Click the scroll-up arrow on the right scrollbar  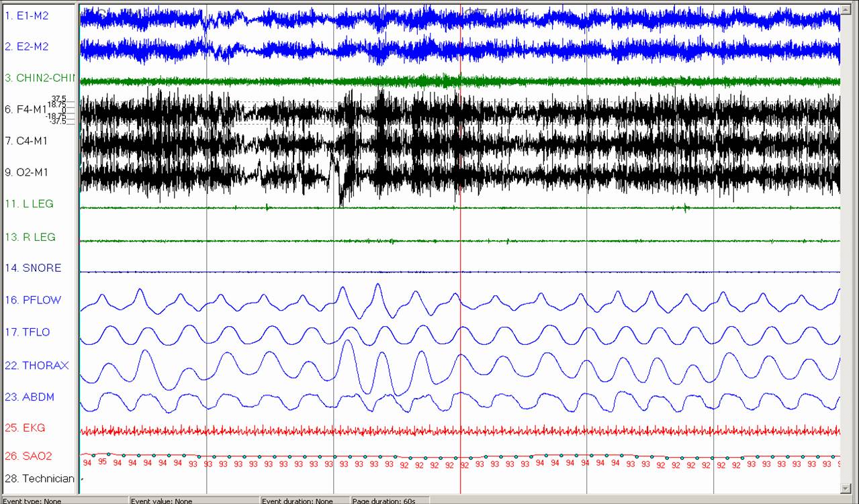pos(847,9)
